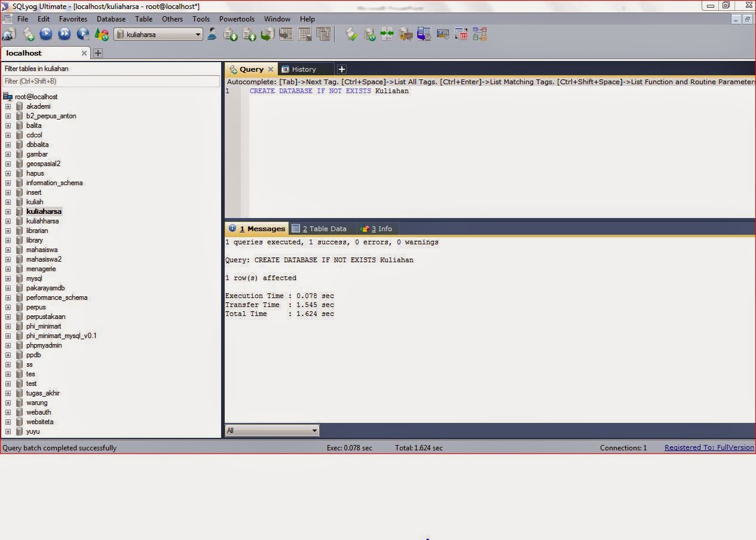Expand the information_schema database node
756x540 pixels.
pos(8,183)
